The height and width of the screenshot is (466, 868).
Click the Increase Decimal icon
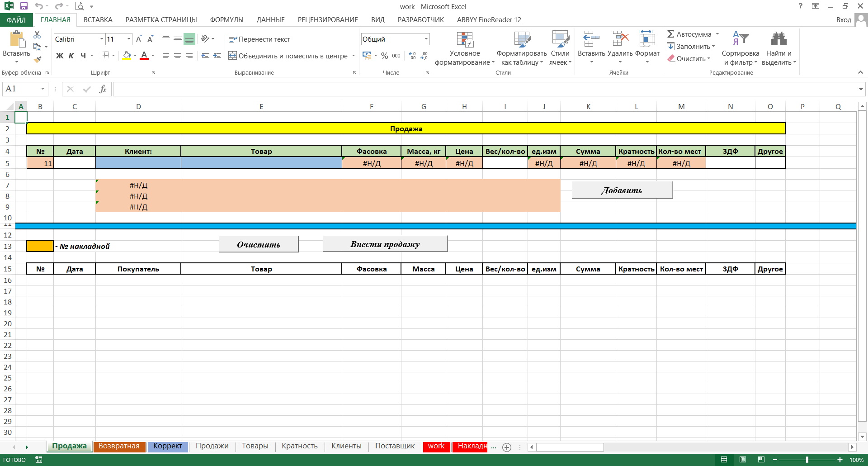412,56
